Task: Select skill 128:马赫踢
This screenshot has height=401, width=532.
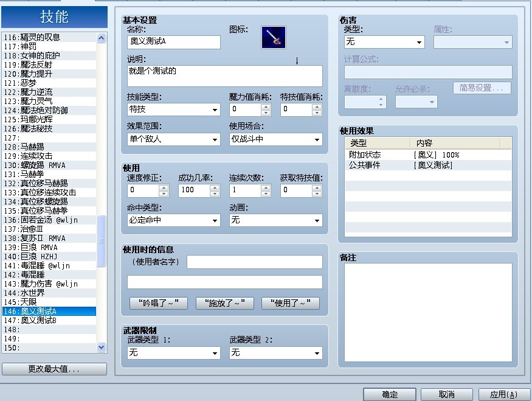Action: 49,147
